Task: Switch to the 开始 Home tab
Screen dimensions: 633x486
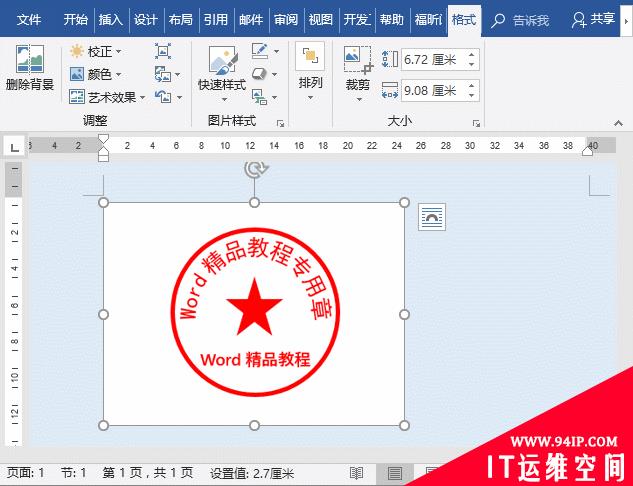Action: coord(75,19)
